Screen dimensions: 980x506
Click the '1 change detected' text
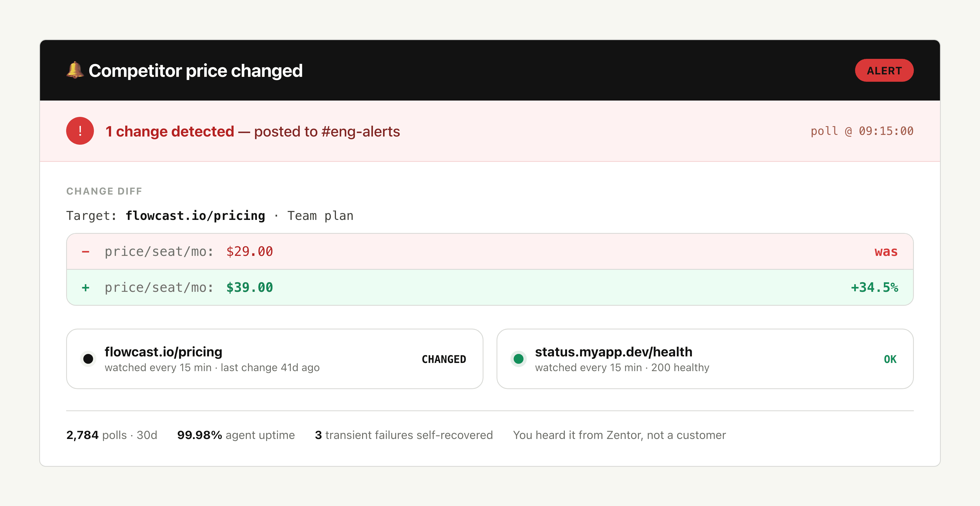point(170,131)
